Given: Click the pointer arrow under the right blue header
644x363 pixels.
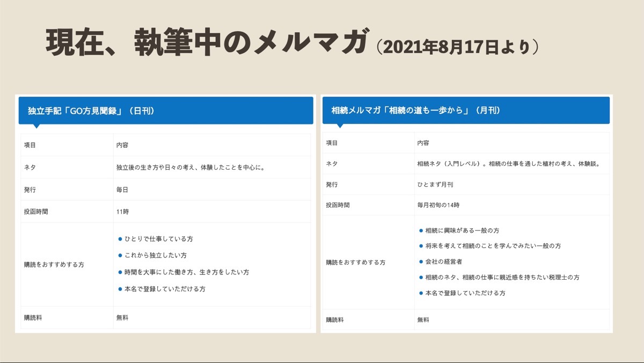Looking at the screenshot, I should pos(340,126).
